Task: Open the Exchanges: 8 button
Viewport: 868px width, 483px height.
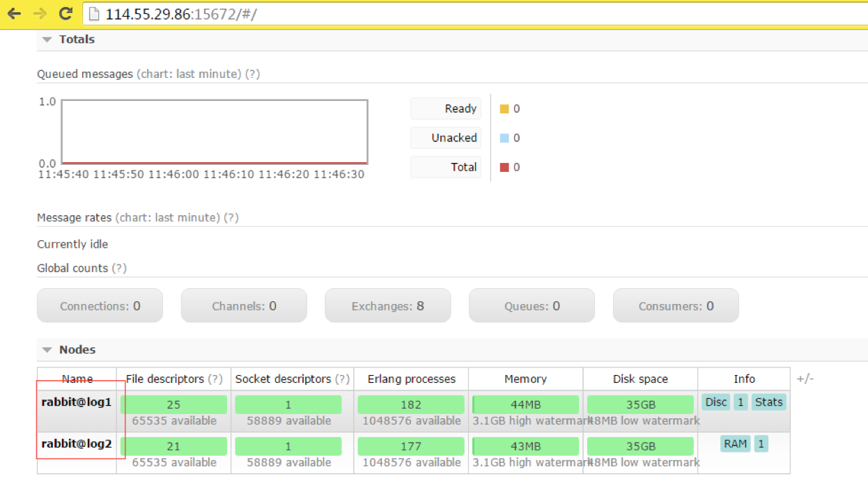Action: 387,306
